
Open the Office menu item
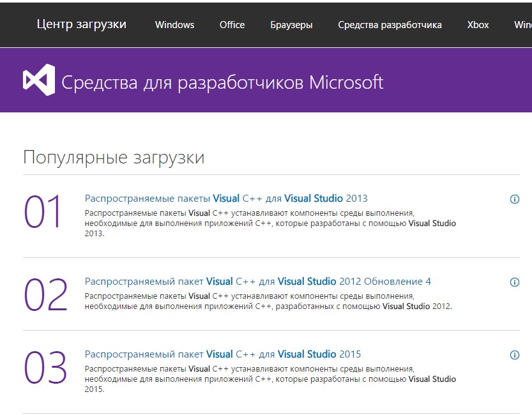(x=232, y=25)
